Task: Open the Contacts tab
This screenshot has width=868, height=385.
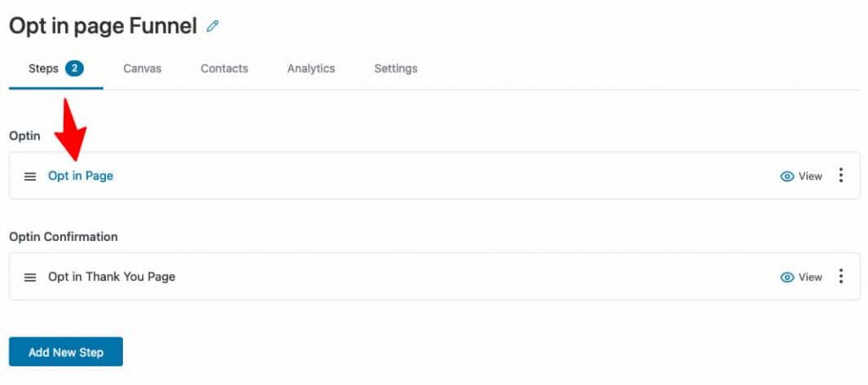Action: 224,69
